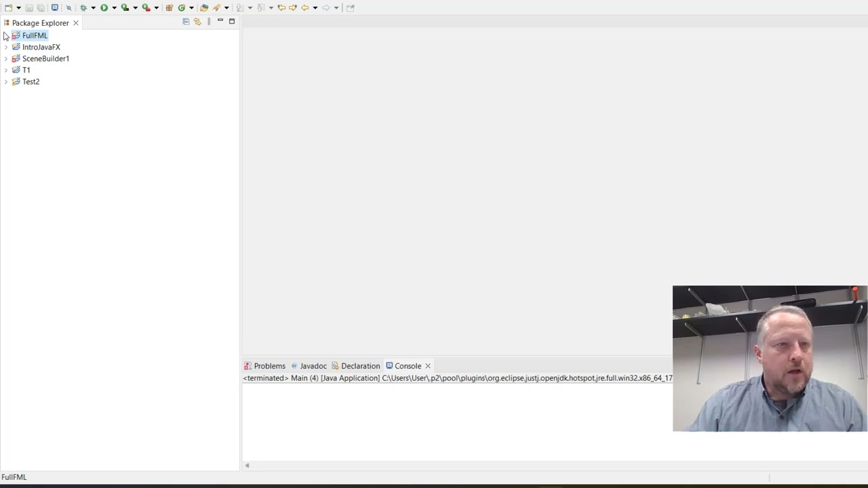Open the Coverage dropdown arrow
The image size is (868, 488).
(x=135, y=7)
